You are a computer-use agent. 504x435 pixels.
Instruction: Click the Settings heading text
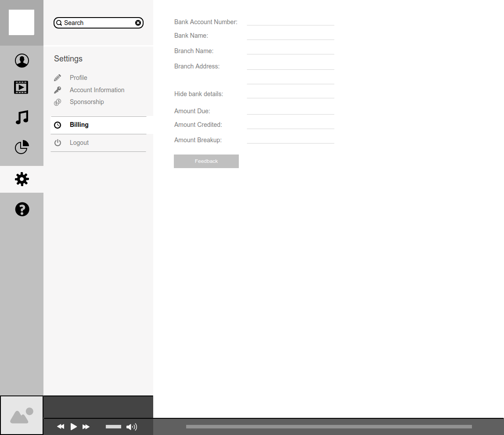pos(68,59)
